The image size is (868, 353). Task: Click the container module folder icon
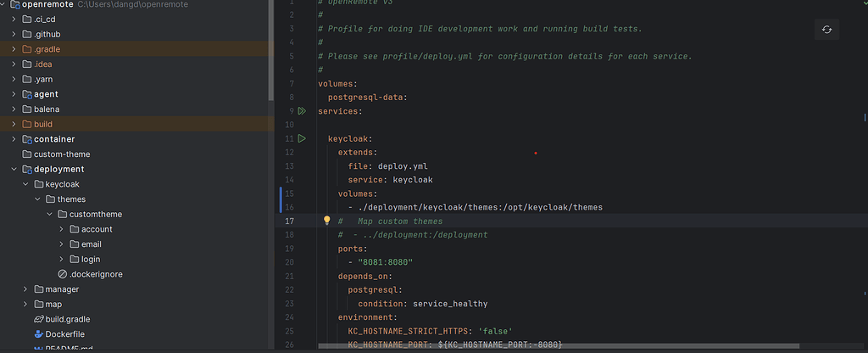(27, 139)
